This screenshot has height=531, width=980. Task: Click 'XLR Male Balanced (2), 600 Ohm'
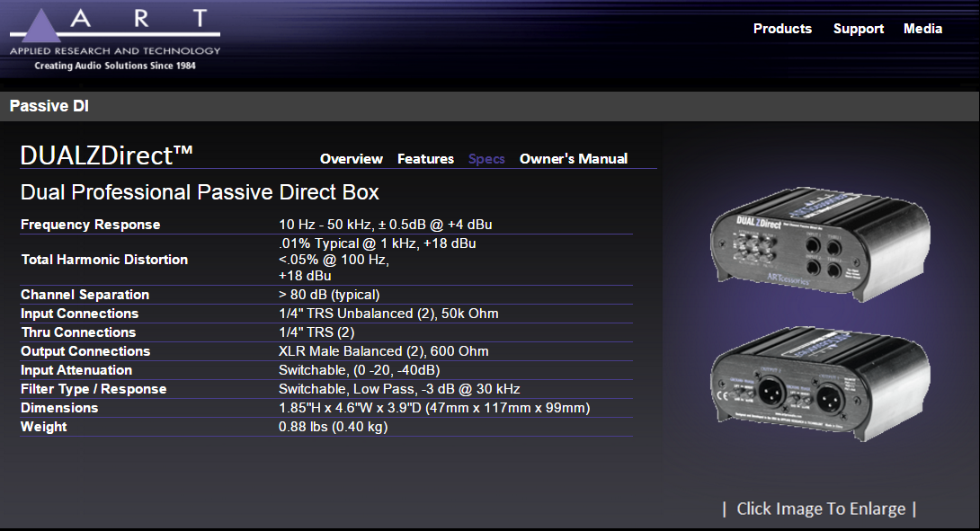384,351
